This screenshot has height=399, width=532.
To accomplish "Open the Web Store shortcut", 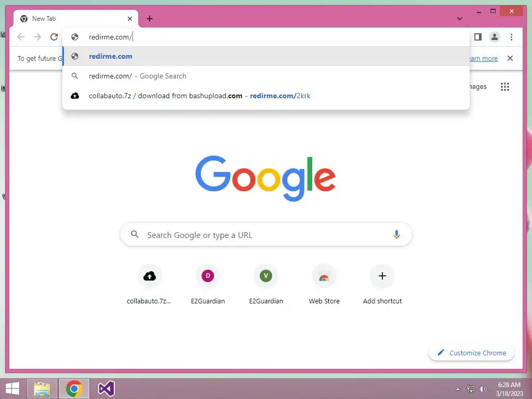I will (324, 284).
